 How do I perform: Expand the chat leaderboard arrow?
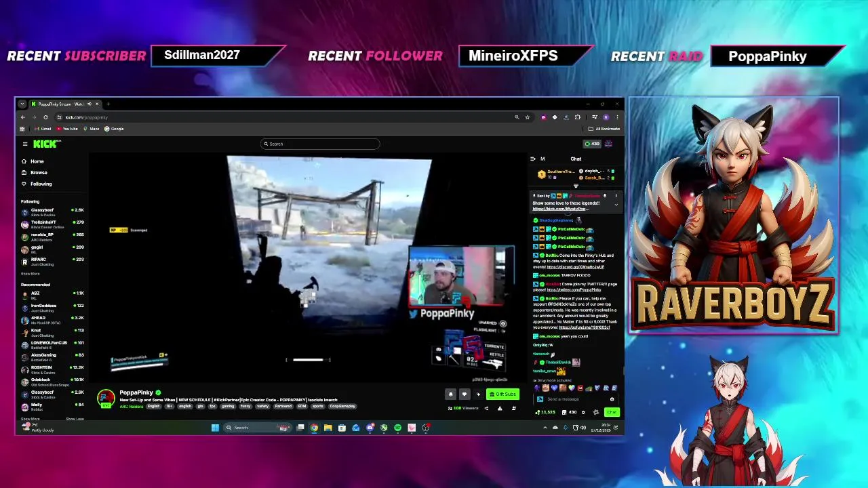click(x=576, y=186)
